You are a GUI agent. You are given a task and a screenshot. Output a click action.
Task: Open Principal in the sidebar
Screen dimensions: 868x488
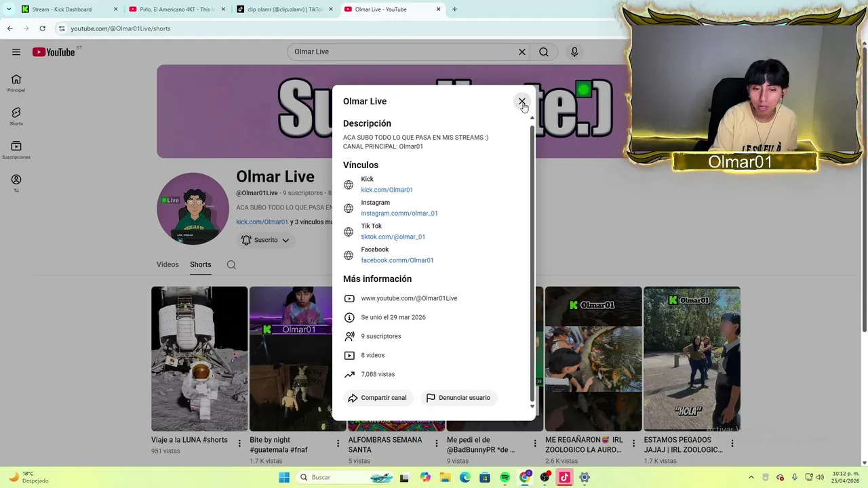(x=16, y=83)
